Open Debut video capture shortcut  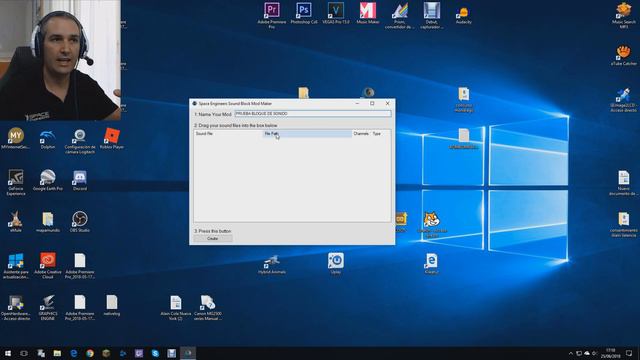pyautogui.click(x=431, y=15)
